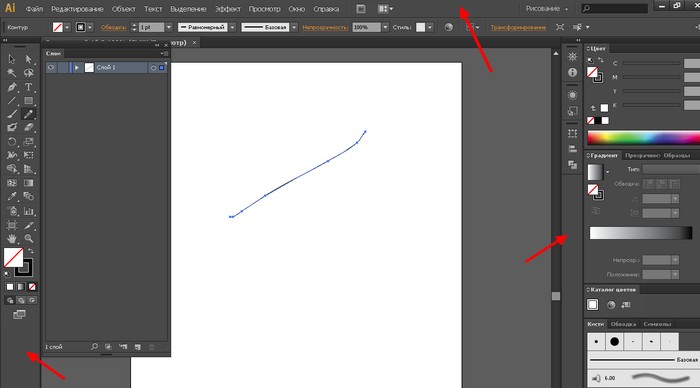Image resolution: width=700 pixels, height=388 pixels.
Task: Select the Direct Selection arrow tool
Action: click(29, 59)
